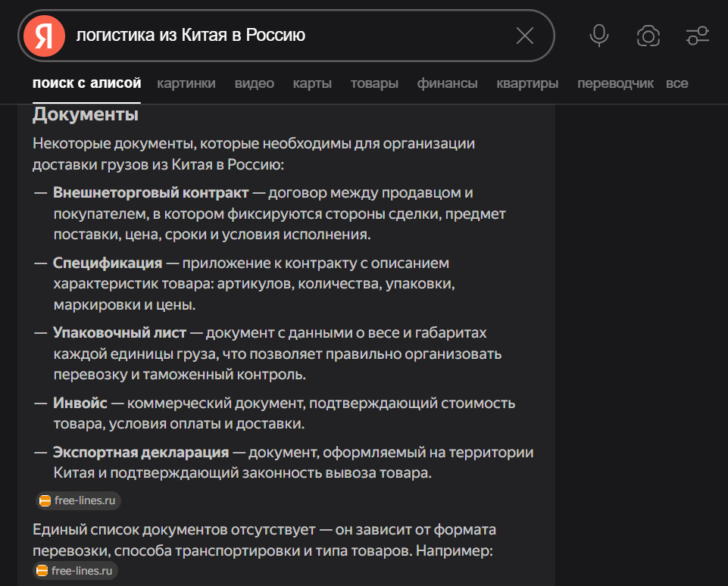This screenshot has height=586, width=728.
Task: Open image search camera icon
Action: (x=648, y=36)
